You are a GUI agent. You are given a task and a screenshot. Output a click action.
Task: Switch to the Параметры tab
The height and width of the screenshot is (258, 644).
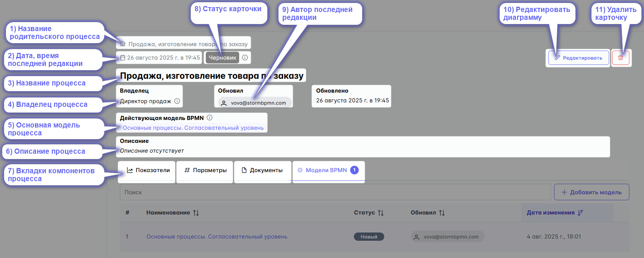click(205, 170)
